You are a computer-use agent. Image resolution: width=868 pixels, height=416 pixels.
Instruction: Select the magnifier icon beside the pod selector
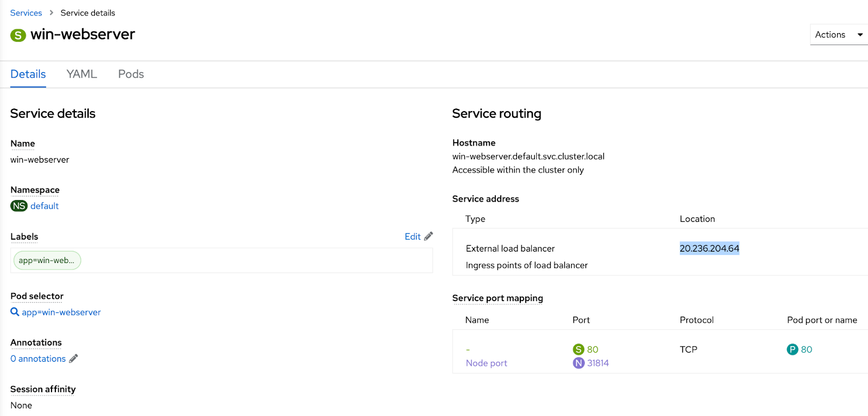(15, 312)
